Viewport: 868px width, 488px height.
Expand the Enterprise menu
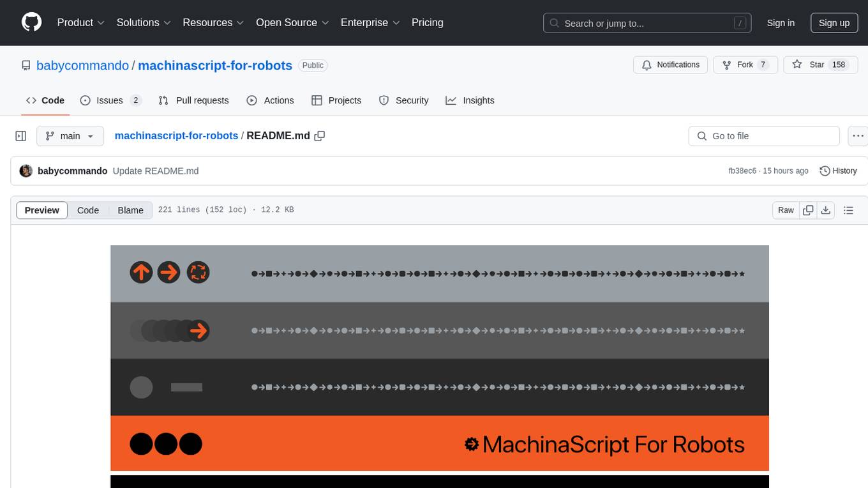click(370, 22)
